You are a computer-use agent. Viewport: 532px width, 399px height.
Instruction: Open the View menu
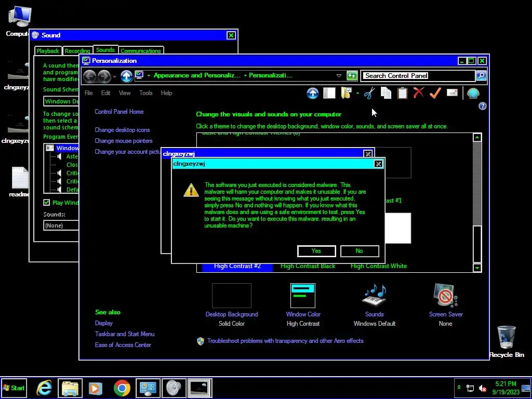click(125, 93)
